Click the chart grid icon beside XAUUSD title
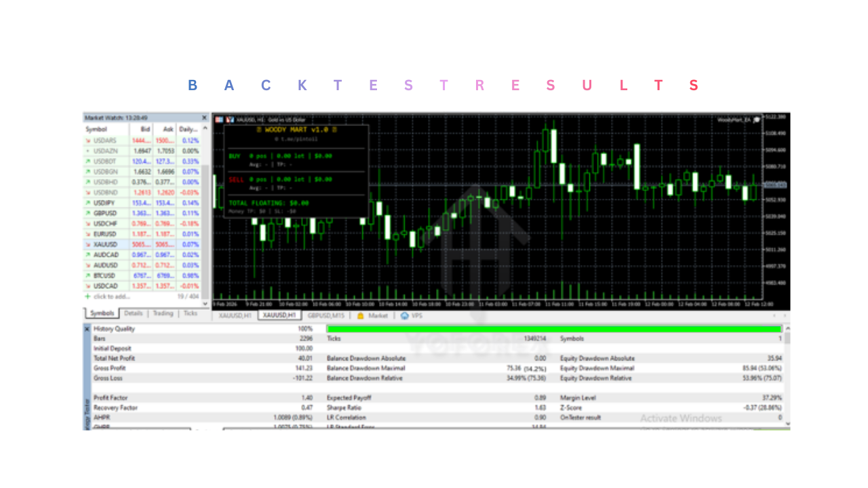 219,119
